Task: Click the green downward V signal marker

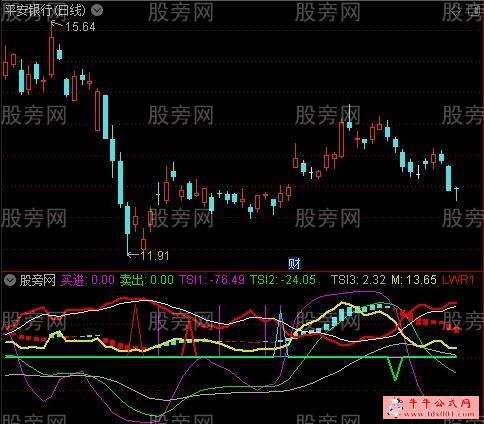Action: tap(396, 368)
